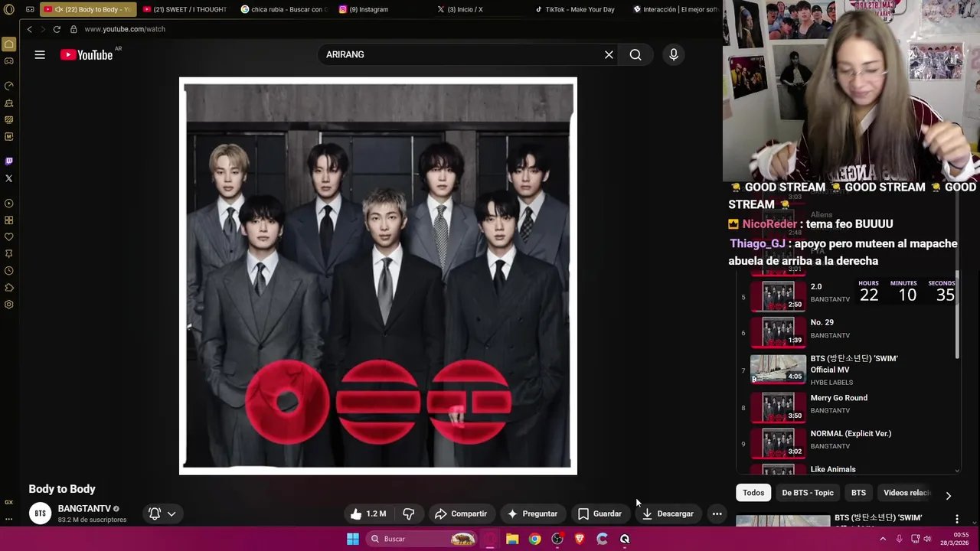Open the history clock icon in sidebar
The image size is (980, 551).
[x=9, y=271]
